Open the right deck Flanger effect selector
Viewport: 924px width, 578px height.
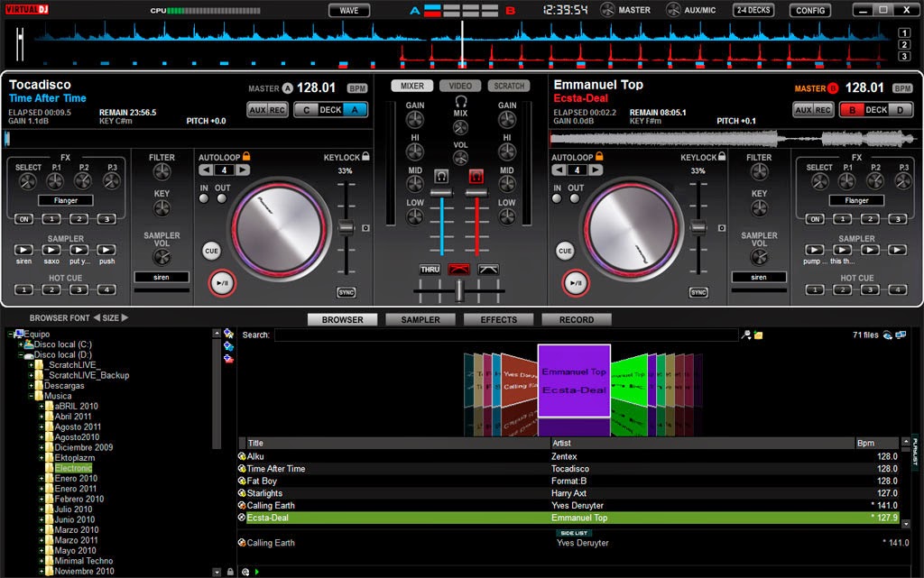coord(856,201)
